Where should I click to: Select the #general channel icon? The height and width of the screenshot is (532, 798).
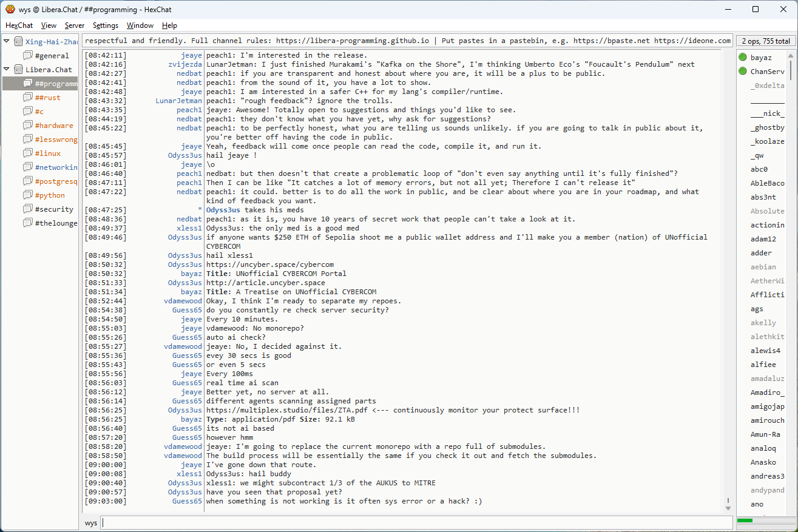click(x=28, y=56)
